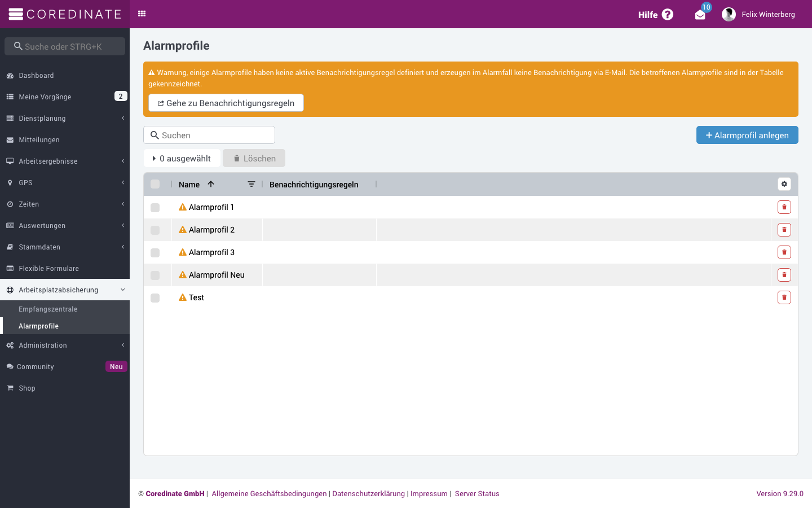Delete Alarmprofil 3 using its trash icon

coord(784,252)
